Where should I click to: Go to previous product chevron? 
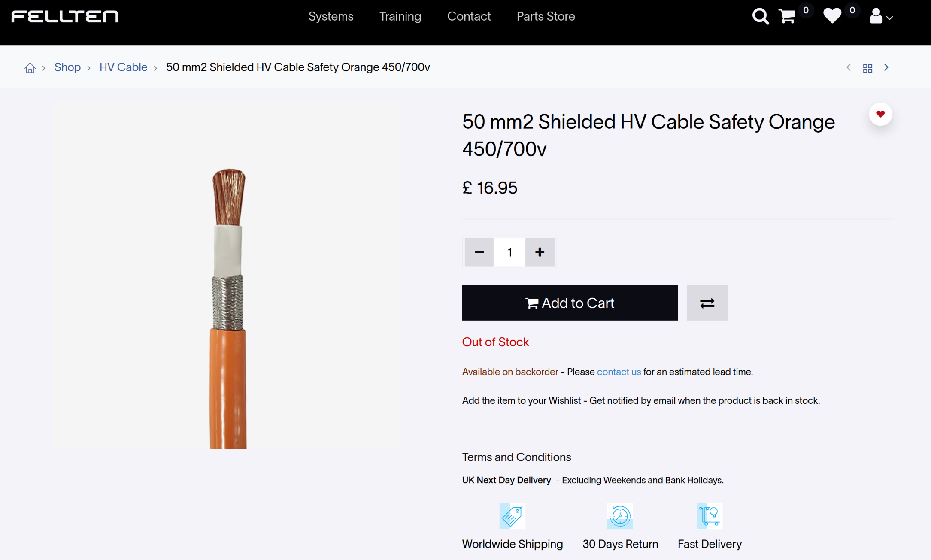849,67
